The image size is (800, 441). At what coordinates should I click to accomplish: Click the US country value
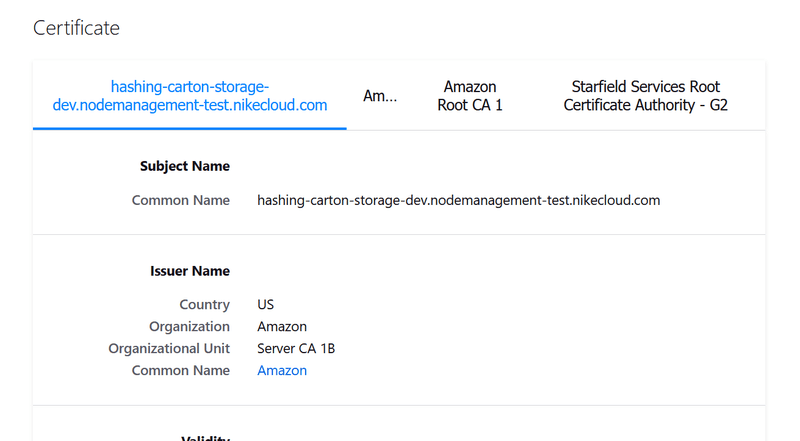266,304
